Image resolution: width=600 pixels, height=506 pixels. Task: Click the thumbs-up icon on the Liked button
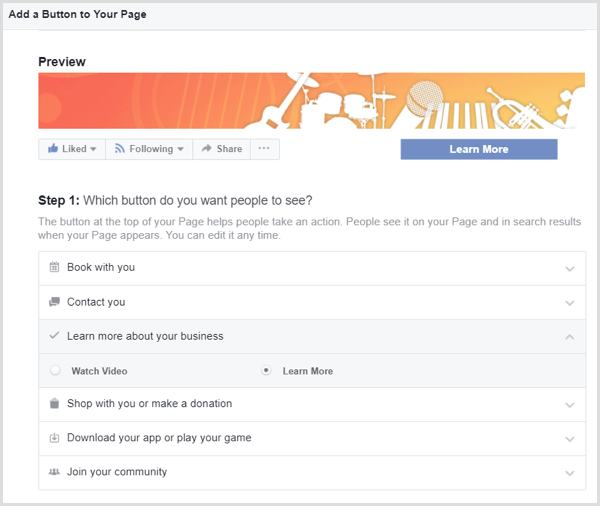[52, 149]
